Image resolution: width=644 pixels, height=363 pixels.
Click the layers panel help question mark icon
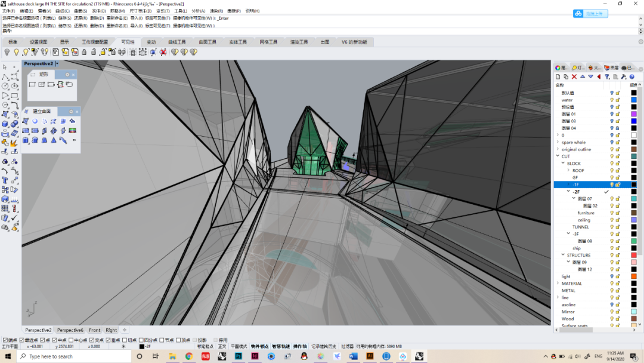pyautogui.click(x=631, y=77)
